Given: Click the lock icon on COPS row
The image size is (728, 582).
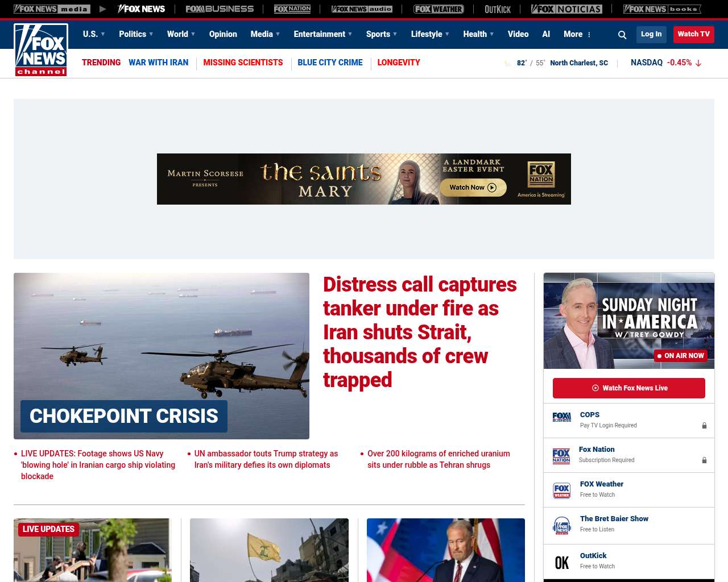Looking at the screenshot, I should (704, 425).
